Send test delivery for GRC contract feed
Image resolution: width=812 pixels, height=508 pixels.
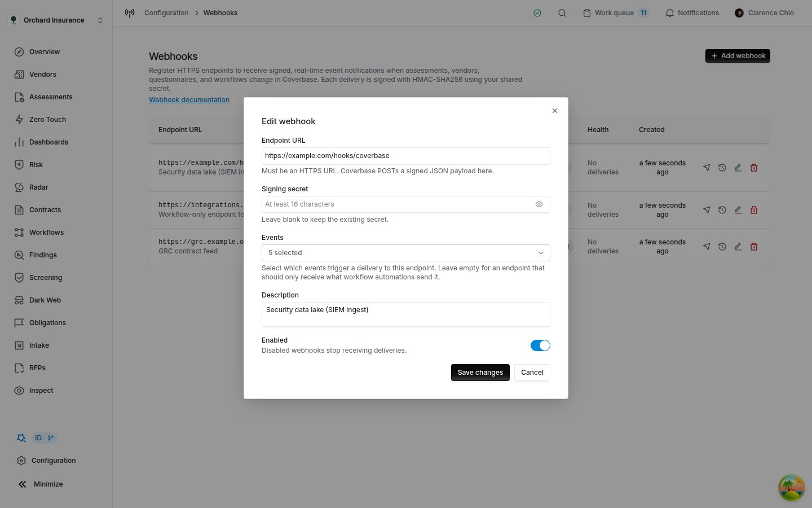tap(707, 247)
